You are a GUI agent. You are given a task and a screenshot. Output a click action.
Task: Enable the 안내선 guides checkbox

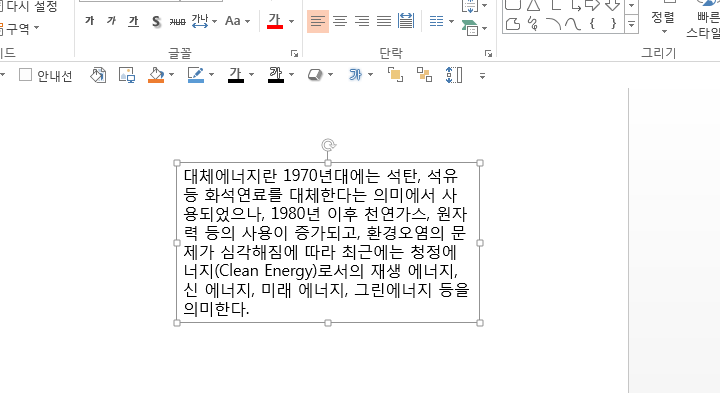click(25, 75)
